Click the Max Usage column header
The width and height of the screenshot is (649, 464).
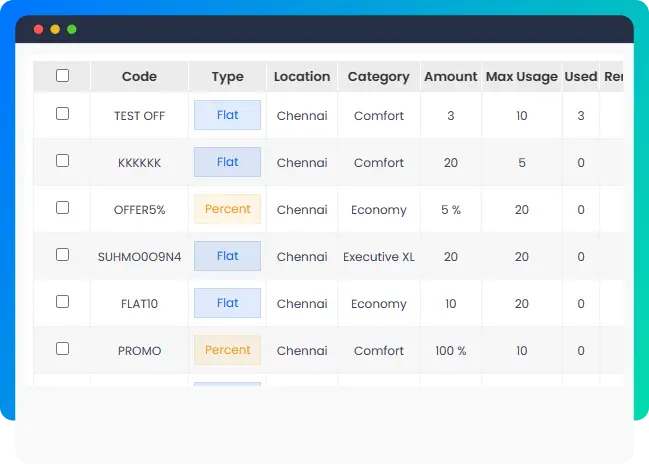pos(522,77)
